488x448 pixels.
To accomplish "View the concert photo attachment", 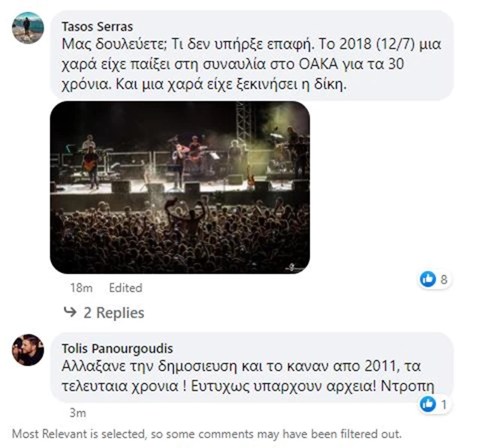I will (180, 188).
